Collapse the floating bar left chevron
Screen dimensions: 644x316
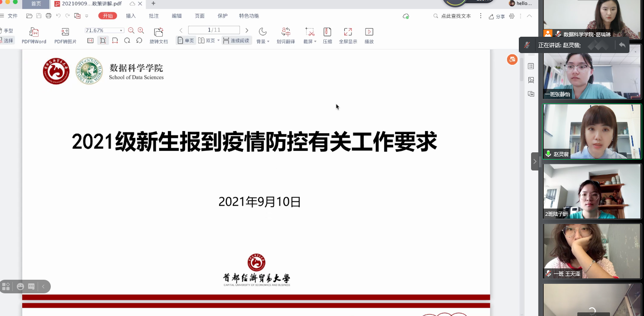(44, 287)
